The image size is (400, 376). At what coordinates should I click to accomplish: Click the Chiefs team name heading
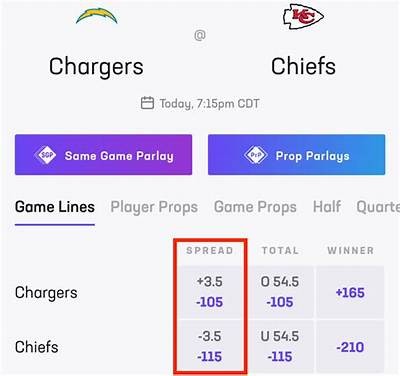click(303, 66)
